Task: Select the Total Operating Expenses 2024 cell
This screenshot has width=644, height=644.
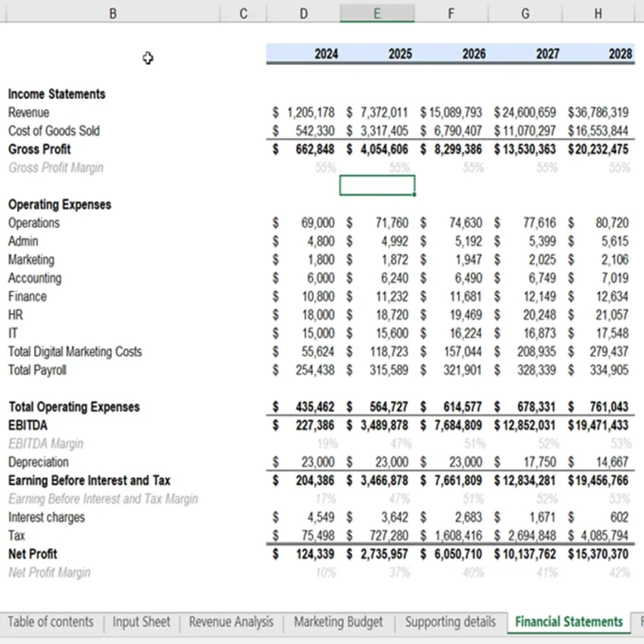Action: click(x=303, y=407)
